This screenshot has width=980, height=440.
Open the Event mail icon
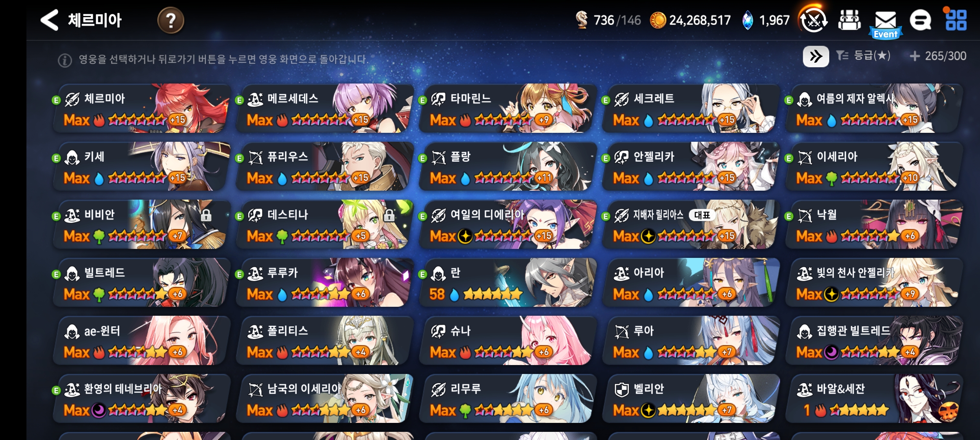tap(886, 24)
